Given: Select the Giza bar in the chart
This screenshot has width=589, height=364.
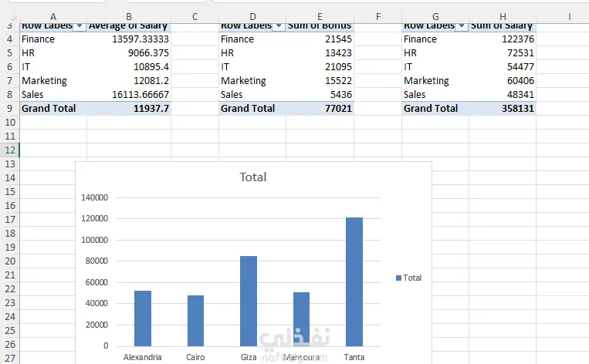Looking at the screenshot, I should pyautogui.click(x=249, y=301).
